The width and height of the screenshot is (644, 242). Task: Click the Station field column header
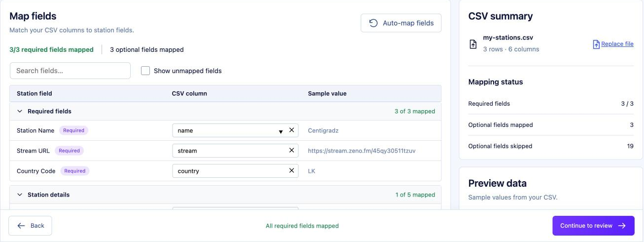[35, 93]
